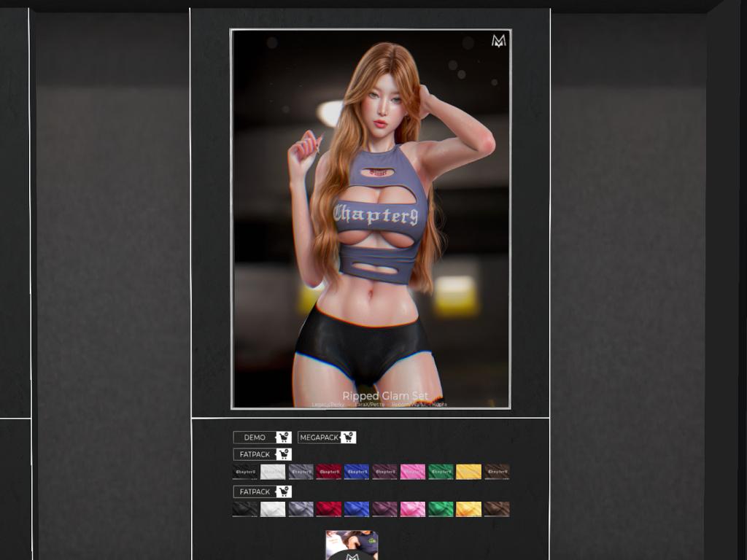Open the Ripped Glam Set poster image

tap(371, 219)
